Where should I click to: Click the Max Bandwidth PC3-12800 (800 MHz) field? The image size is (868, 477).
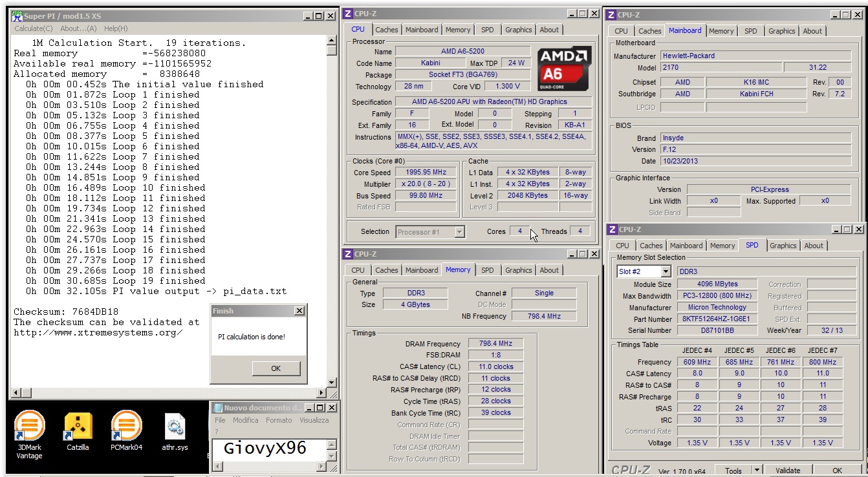717,296
